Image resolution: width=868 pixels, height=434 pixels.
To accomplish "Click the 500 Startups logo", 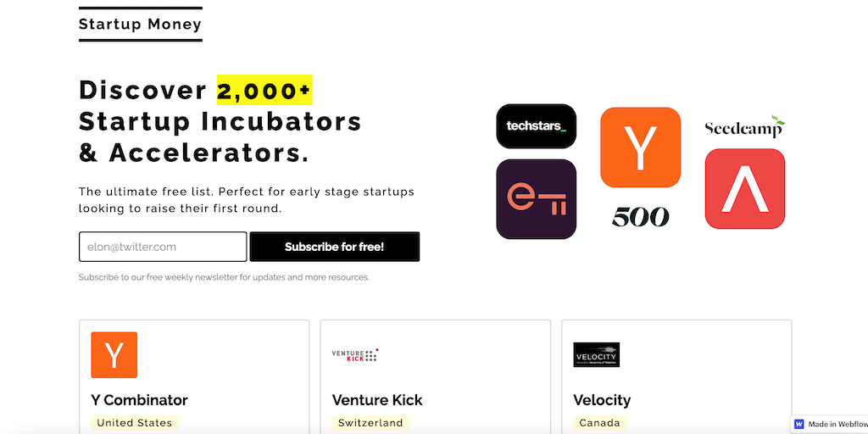I will pos(640,217).
